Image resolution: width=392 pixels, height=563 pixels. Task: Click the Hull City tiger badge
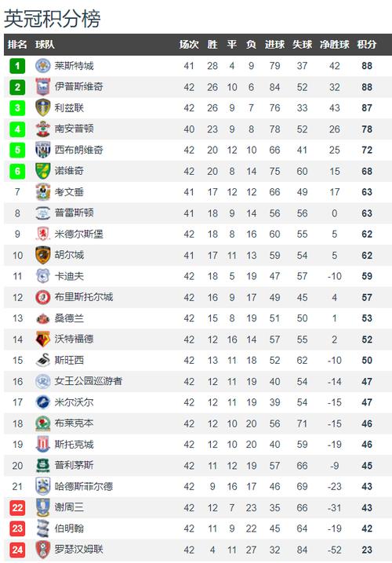42,256
